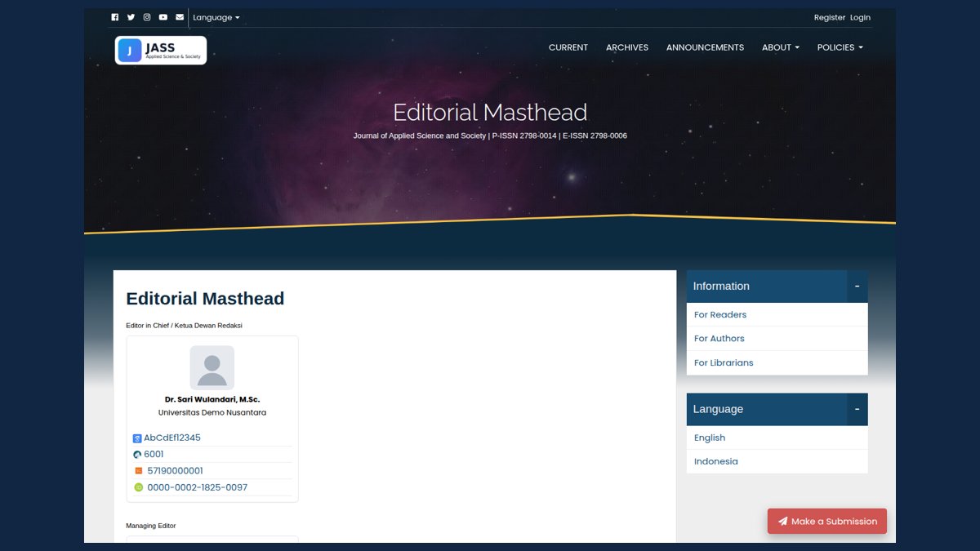Open the Instagram social icon
Viewport: 980px width, 551px height.
[147, 17]
